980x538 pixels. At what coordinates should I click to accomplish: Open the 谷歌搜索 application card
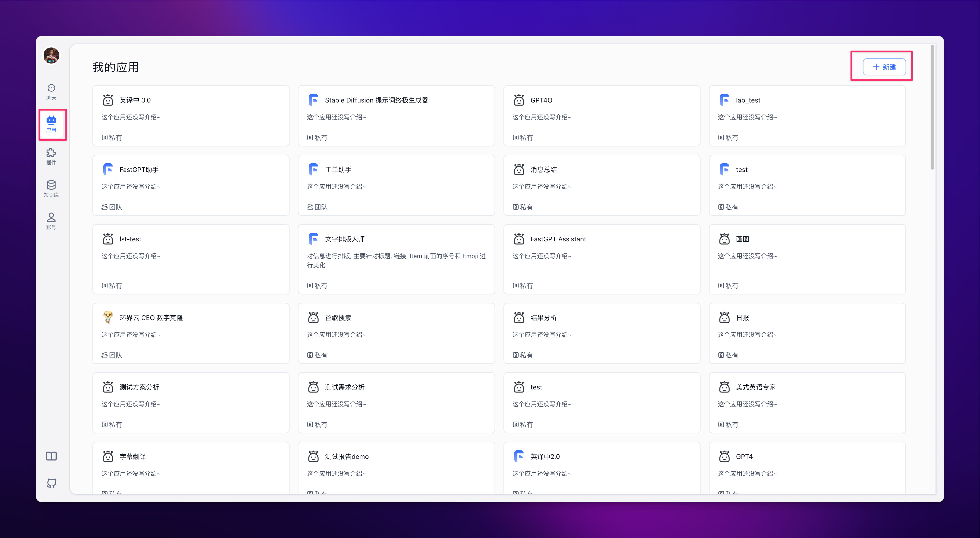point(396,333)
